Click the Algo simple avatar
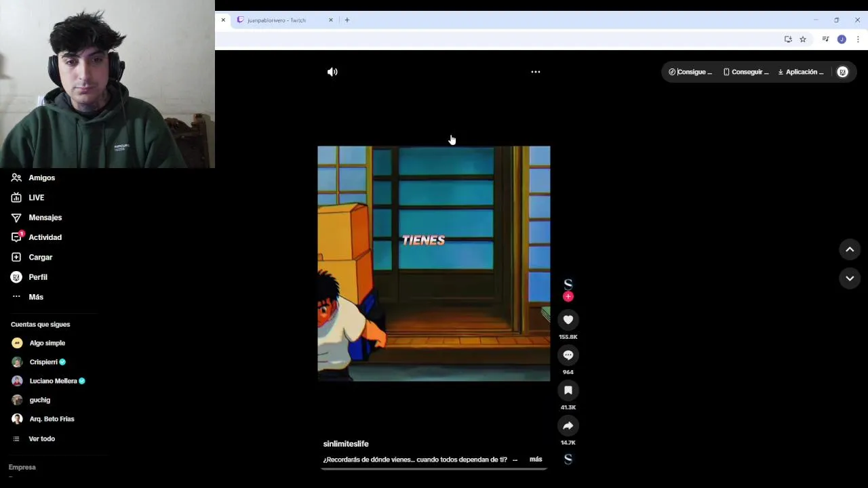The image size is (868, 488). [17, 343]
